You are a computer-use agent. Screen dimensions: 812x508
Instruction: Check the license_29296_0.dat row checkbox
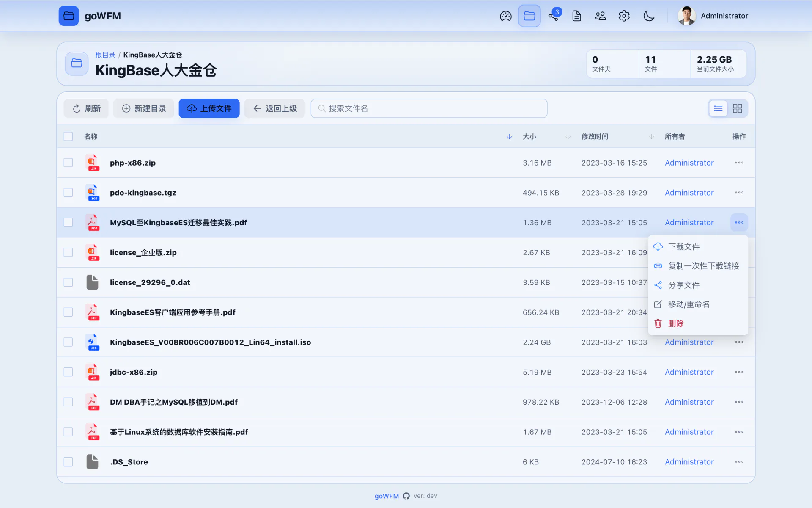(68, 282)
